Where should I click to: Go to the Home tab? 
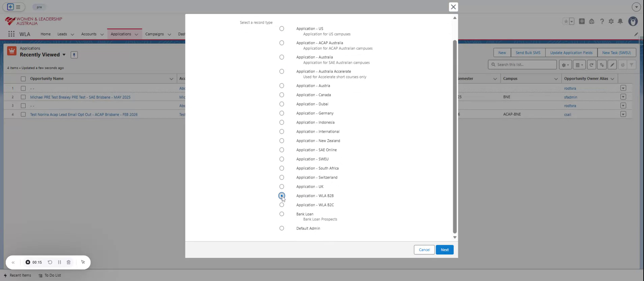coord(46,34)
